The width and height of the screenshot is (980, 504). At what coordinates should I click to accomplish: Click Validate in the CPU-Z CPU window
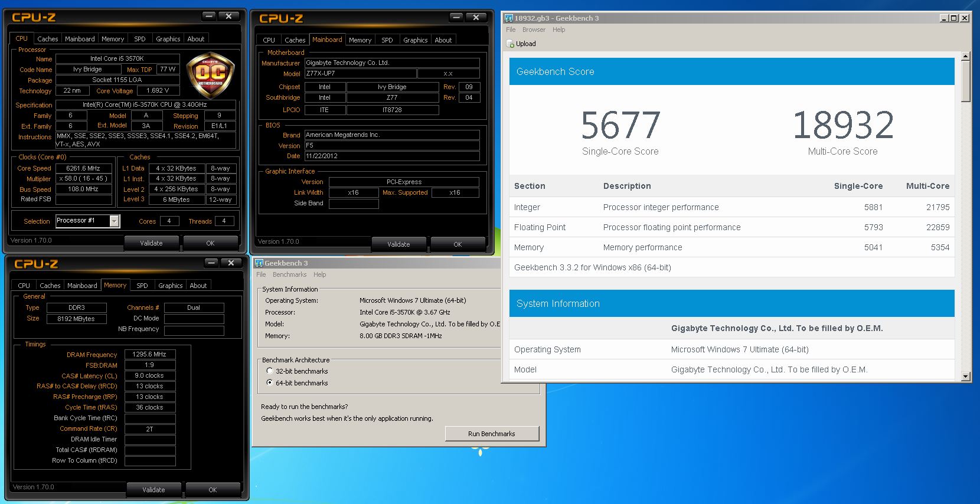pyautogui.click(x=152, y=243)
